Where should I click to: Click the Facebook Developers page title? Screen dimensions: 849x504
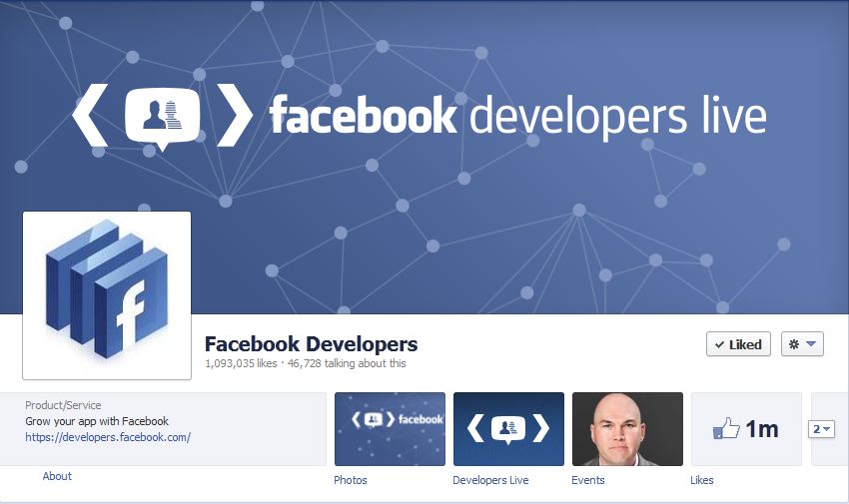tap(311, 344)
